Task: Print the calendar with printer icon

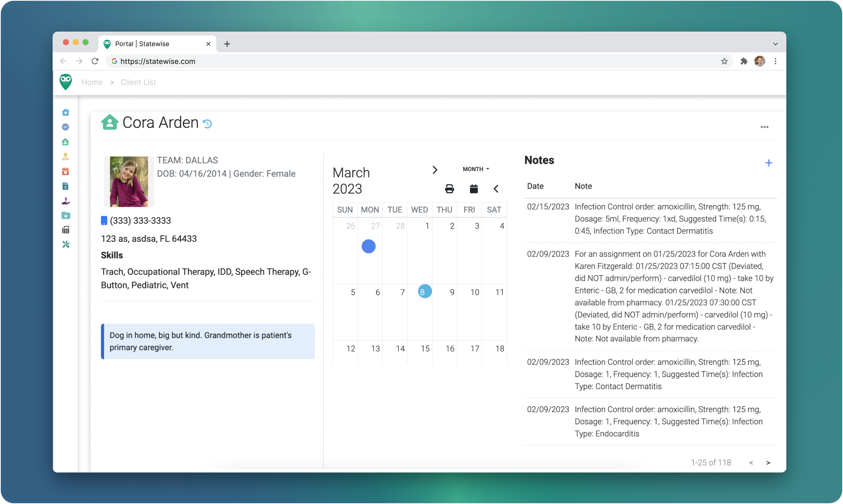Action: click(x=449, y=189)
